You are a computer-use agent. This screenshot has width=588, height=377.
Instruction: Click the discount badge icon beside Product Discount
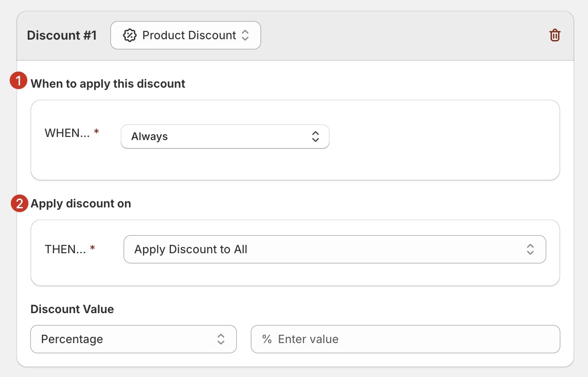coord(129,35)
